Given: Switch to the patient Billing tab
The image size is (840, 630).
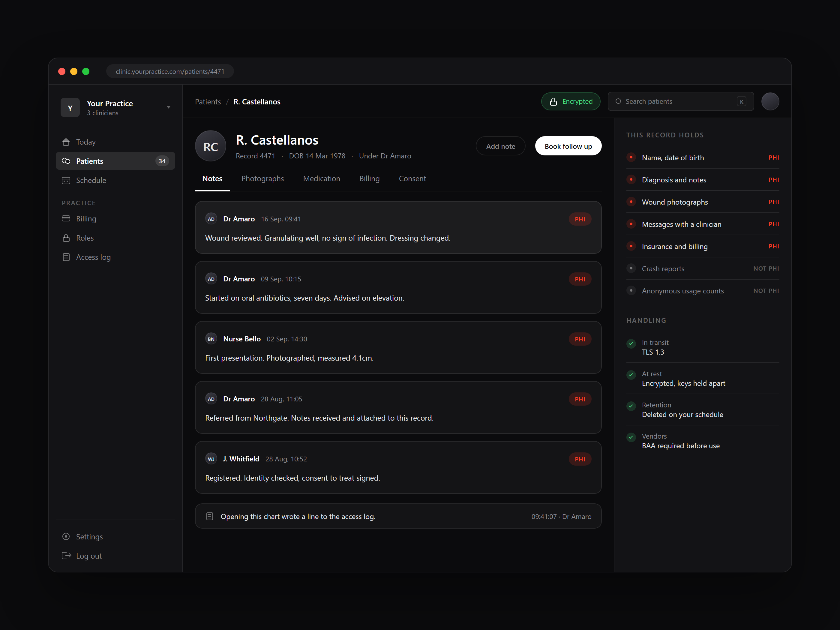Looking at the screenshot, I should (x=370, y=178).
